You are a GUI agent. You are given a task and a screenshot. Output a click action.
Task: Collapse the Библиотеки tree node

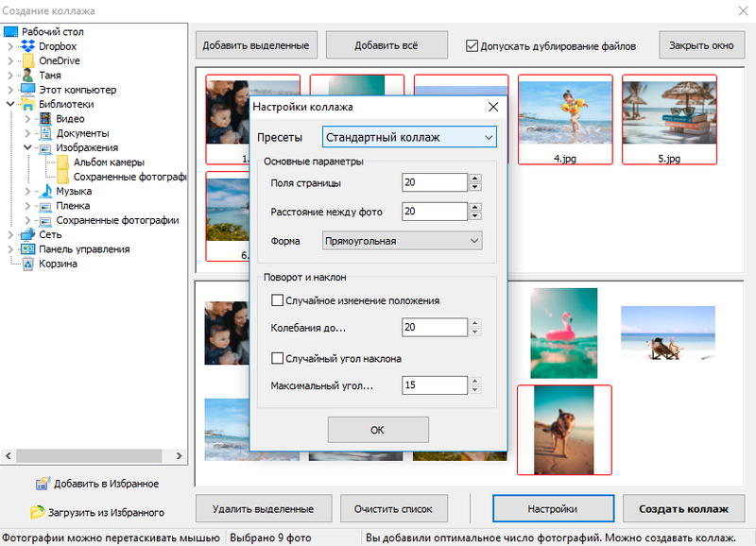point(10,104)
